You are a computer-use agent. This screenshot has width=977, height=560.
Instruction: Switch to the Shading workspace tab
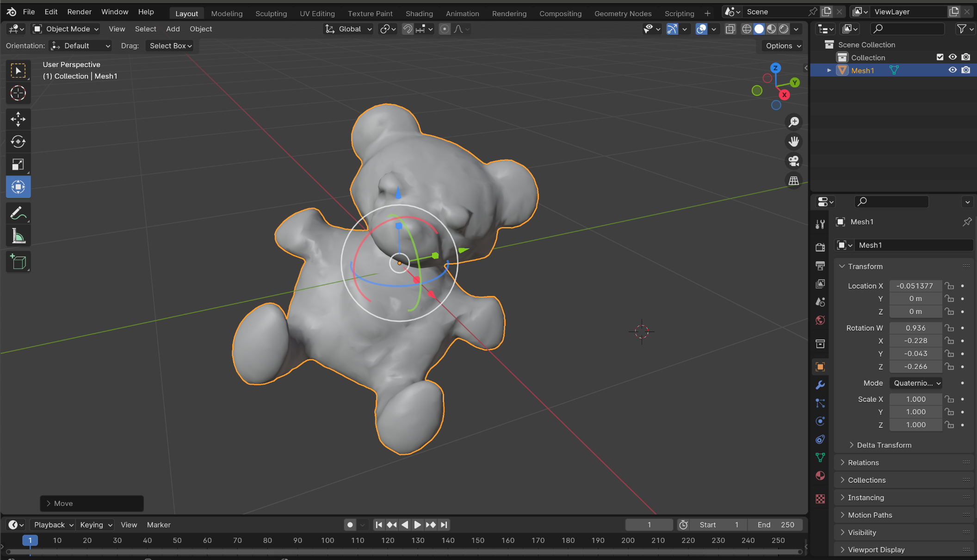[x=419, y=13]
